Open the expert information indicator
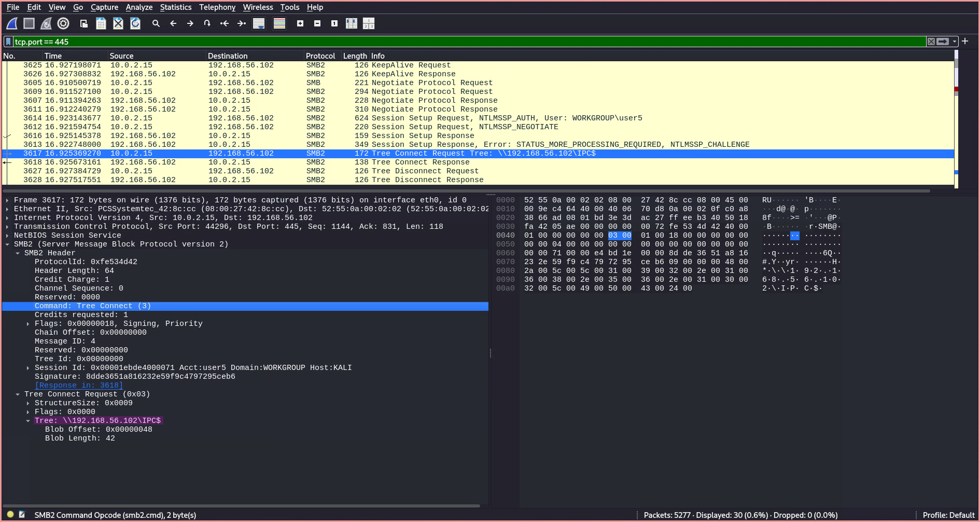 [10, 515]
